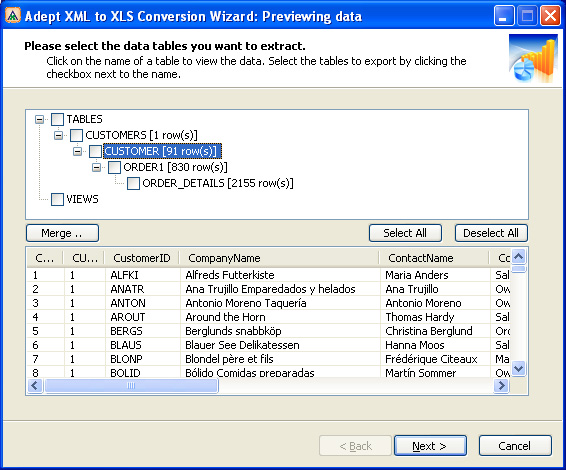Click the Select All button

click(x=405, y=233)
